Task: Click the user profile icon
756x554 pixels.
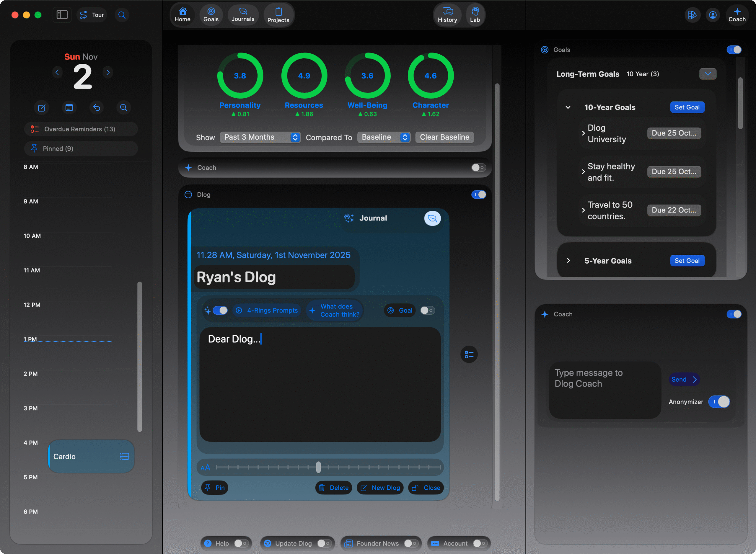Action: [x=713, y=15]
